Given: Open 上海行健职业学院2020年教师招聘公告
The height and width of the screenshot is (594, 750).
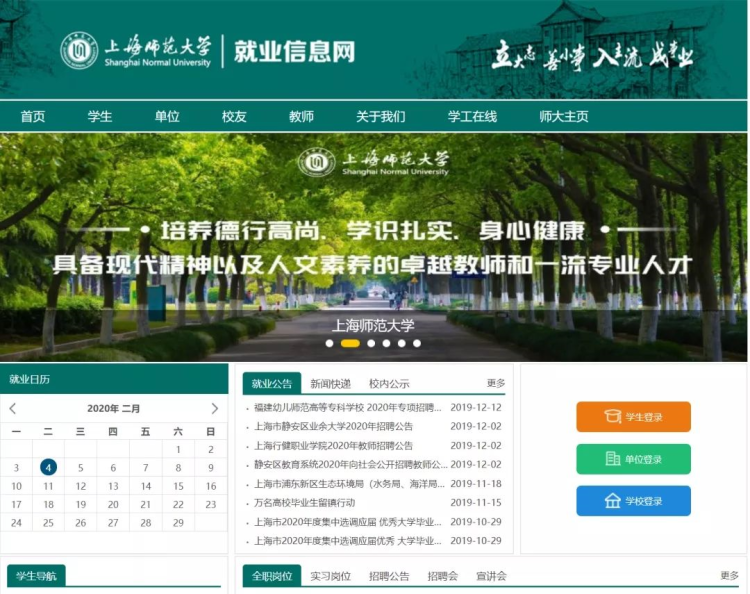Looking at the screenshot, I should [x=333, y=445].
